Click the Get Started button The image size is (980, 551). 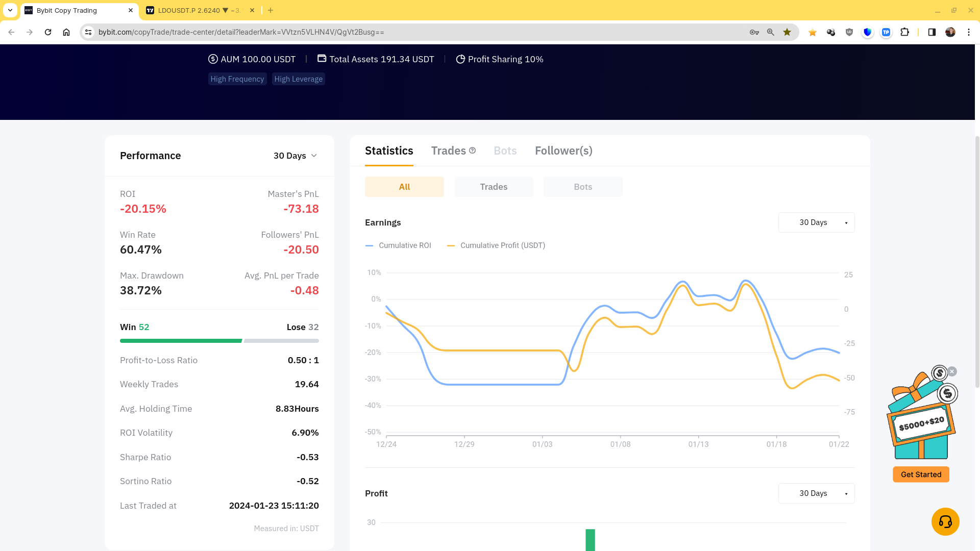(x=921, y=474)
